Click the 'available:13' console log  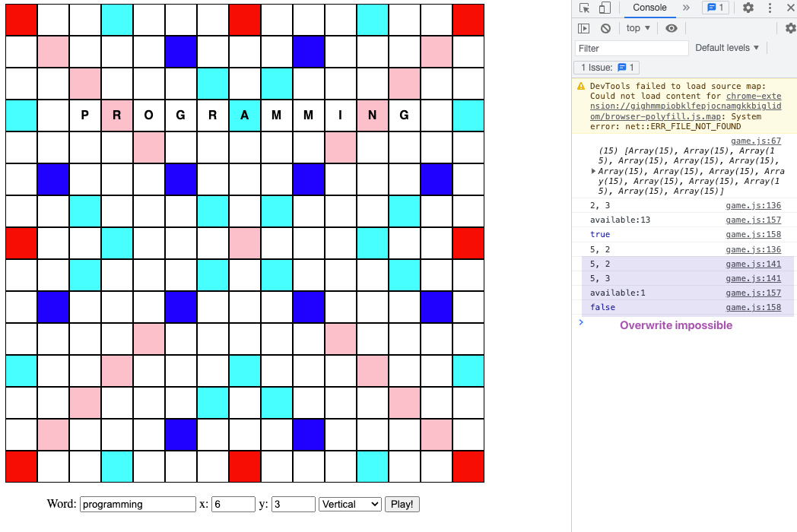pyautogui.click(x=620, y=220)
